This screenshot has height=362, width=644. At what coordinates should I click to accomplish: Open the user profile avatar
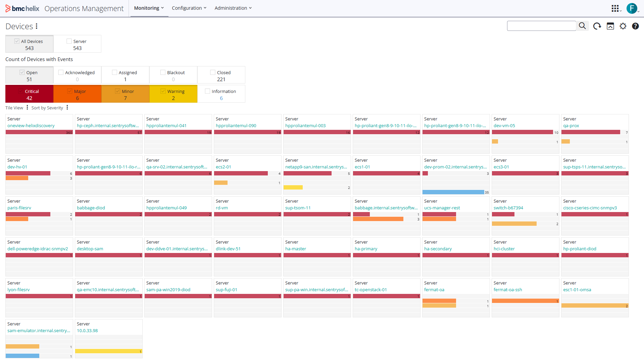[x=632, y=8]
